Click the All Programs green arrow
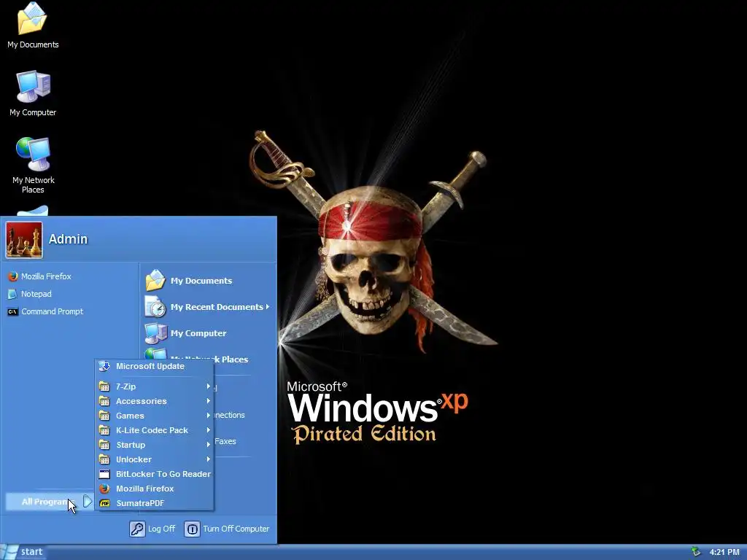Image resolution: width=747 pixels, height=560 pixels. click(88, 502)
